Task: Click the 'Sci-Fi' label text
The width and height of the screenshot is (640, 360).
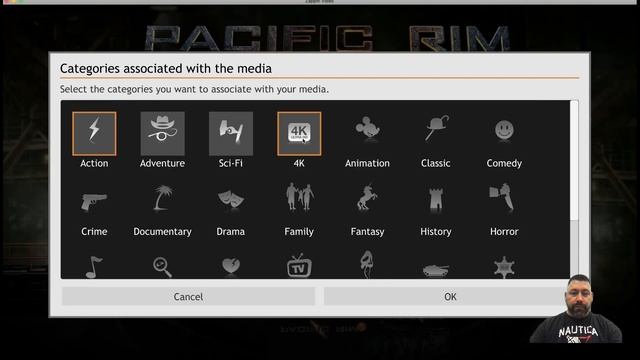Action: click(231, 163)
